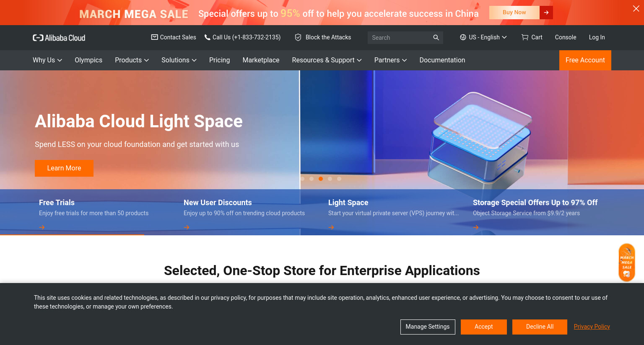Click the Learn More button
The height and width of the screenshot is (345, 644).
64,168
